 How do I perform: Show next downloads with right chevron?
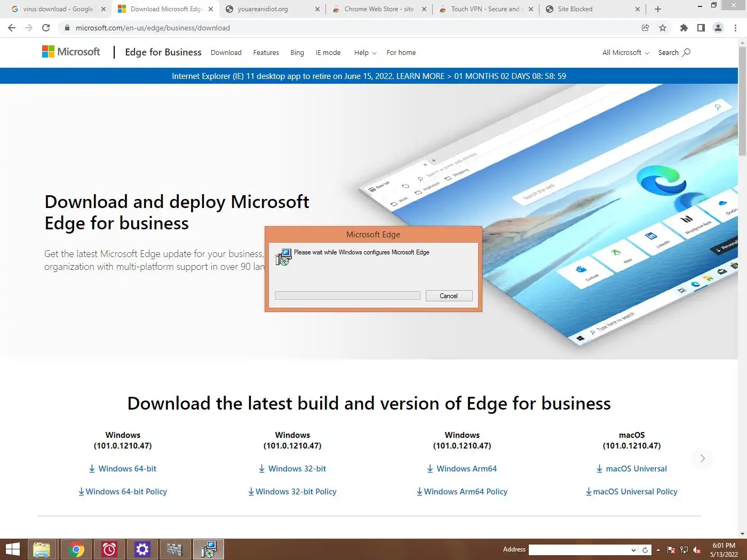[703, 458]
